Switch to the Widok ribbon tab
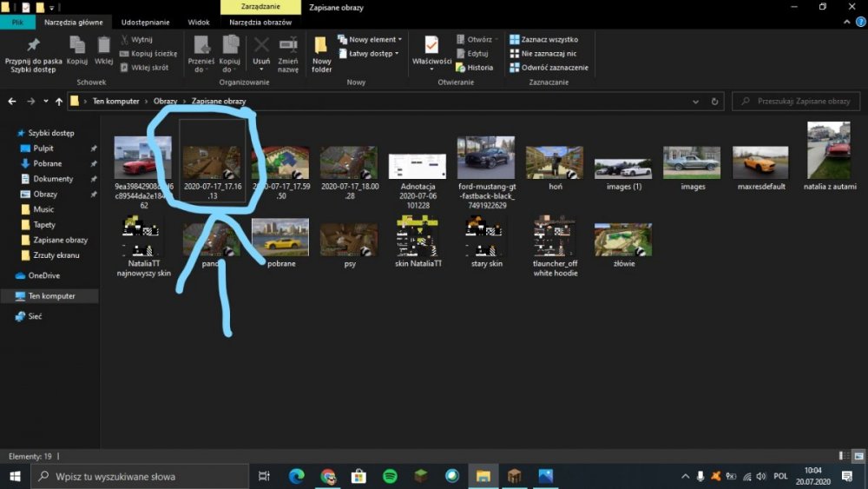Image resolution: width=868 pixels, height=489 pixels. click(198, 22)
